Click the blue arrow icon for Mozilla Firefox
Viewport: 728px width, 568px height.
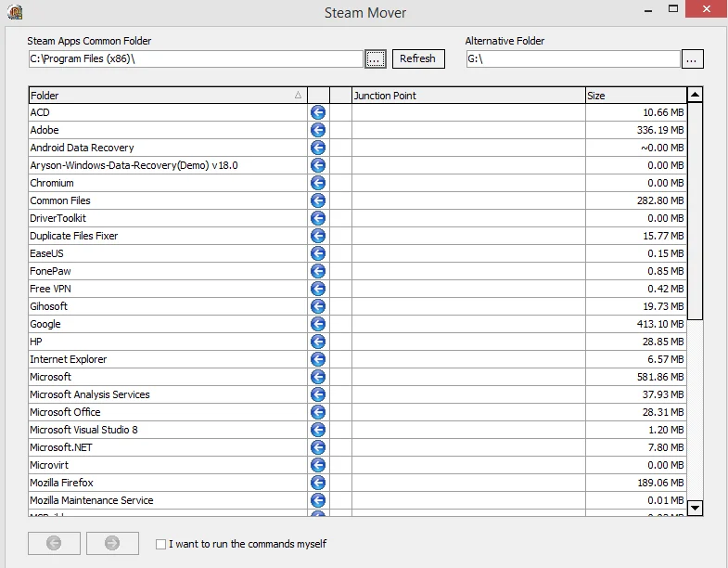pyautogui.click(x=318, y=483)
